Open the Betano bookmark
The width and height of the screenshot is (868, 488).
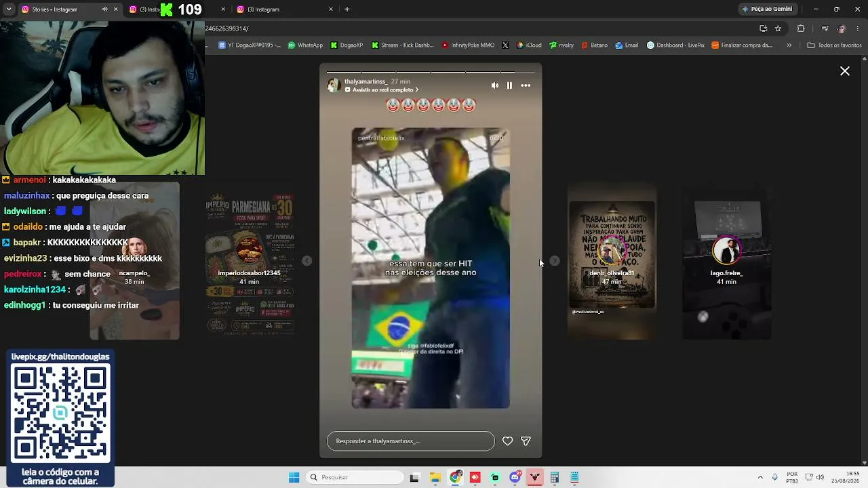coord(594,45)
